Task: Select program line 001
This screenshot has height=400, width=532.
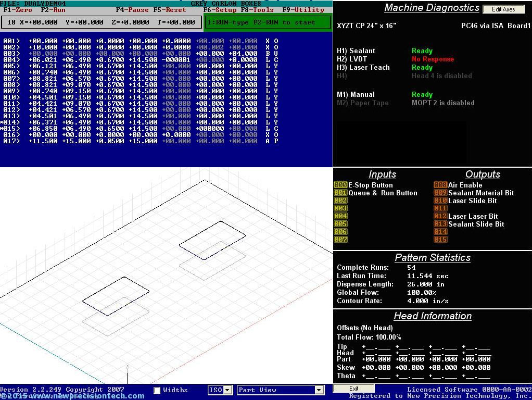Action: click(x=141, y=41)
